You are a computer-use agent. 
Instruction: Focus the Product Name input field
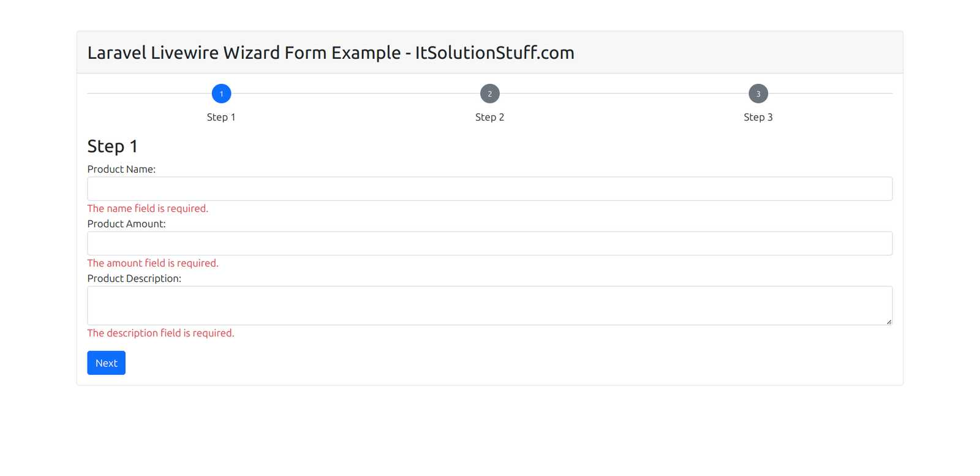[489, 189]
